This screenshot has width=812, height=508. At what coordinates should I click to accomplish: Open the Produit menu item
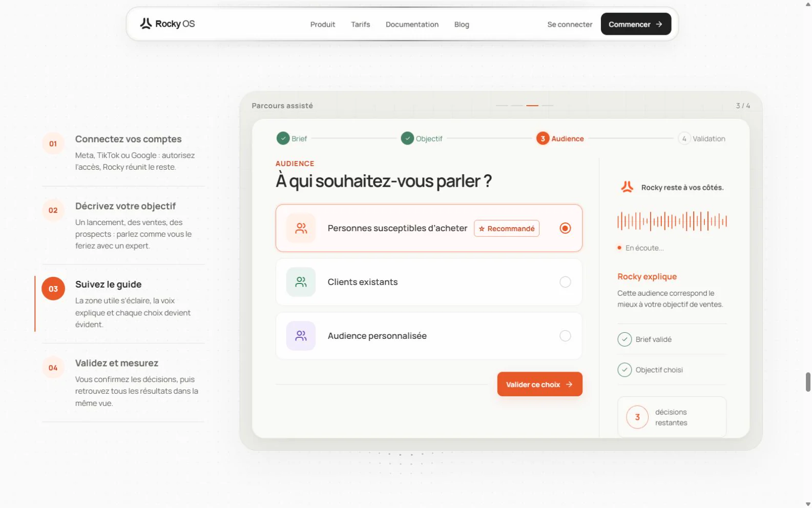(x=323, y=24)
